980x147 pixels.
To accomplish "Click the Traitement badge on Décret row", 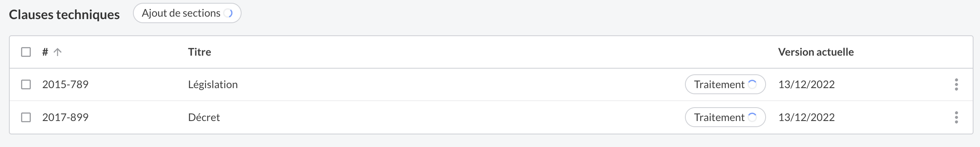I will [x=725, y=117].
